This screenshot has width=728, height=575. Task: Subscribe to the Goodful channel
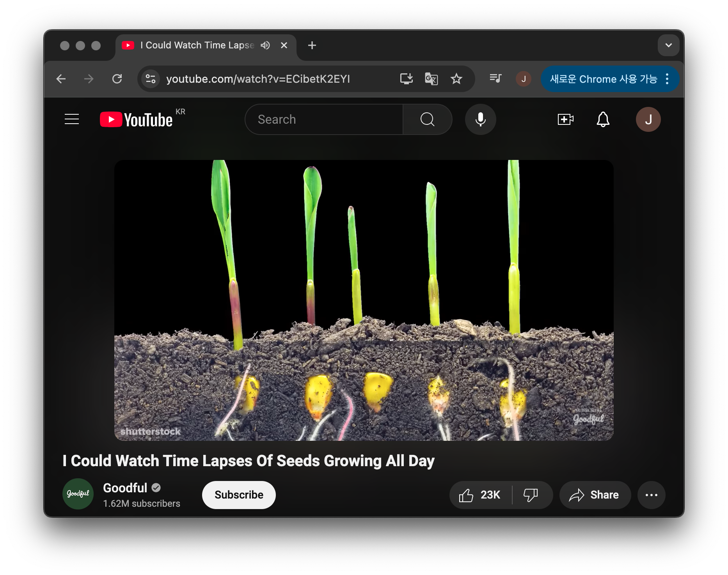[239, 495]
